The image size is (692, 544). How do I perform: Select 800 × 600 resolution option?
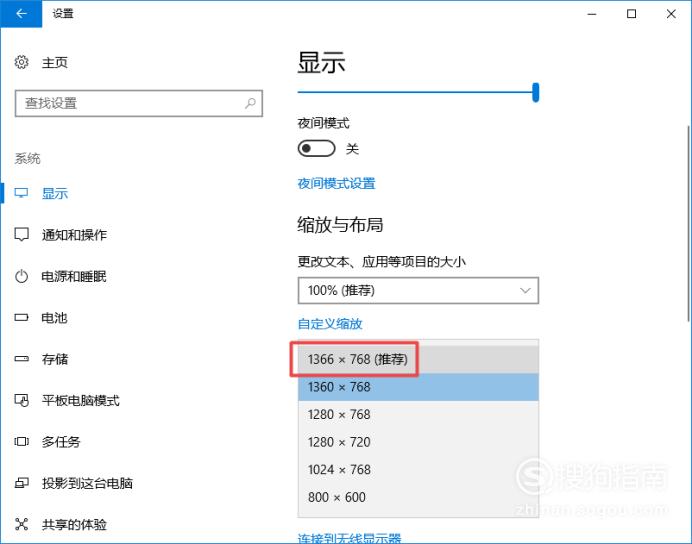pos(418,497)
